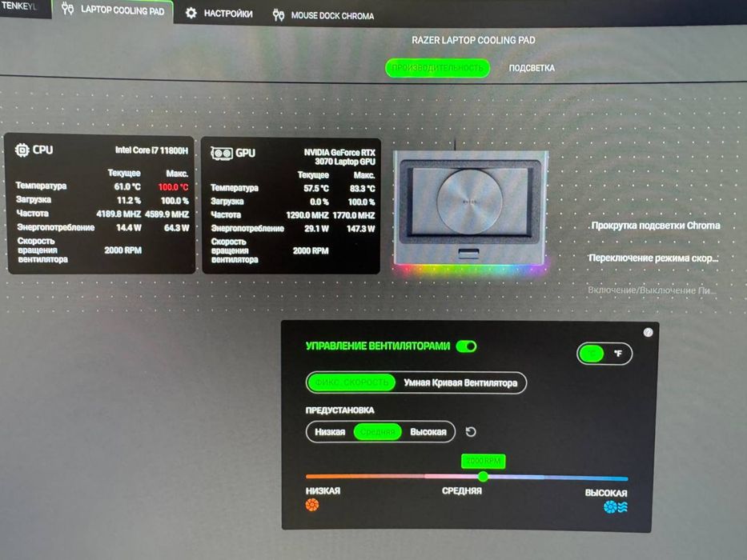Click the plug icon beside Laptop Cooling Pad
Screen dimensions: 747x560
67,9
